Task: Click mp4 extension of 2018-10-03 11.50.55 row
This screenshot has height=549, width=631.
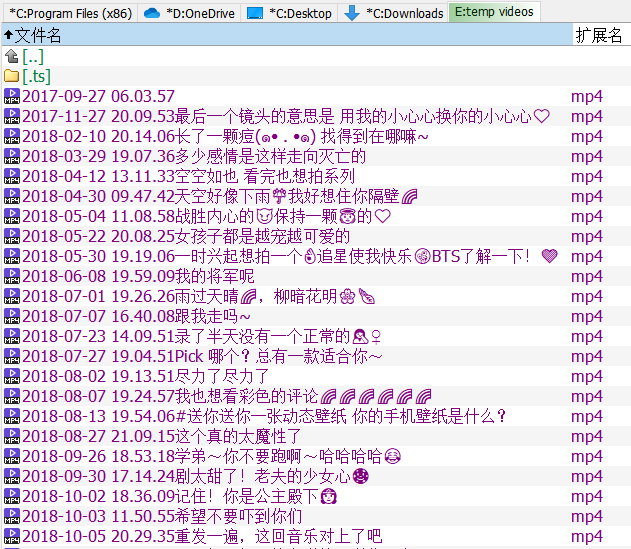Action: pyautogui.click(x=587, y=516)
